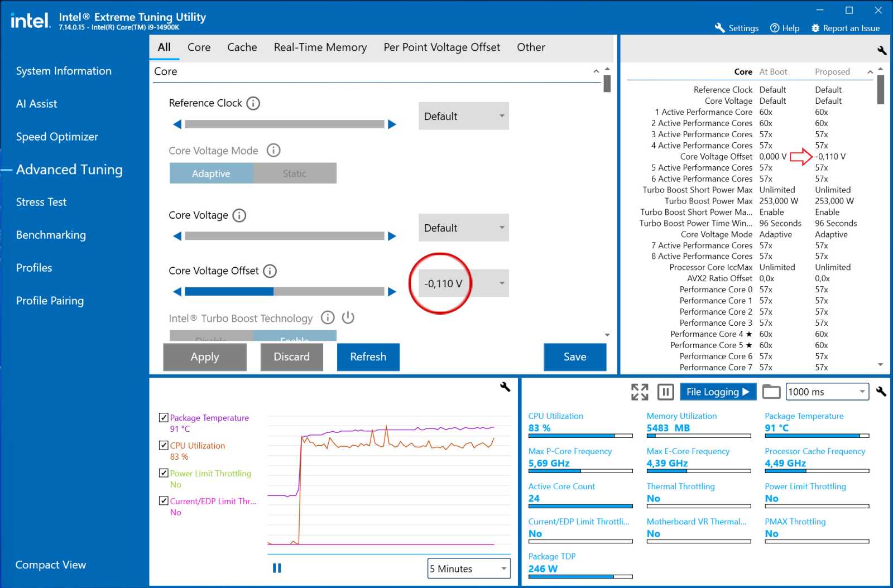
Task: Click the Reference Clock slider track
Action: (x=285, y=124)
